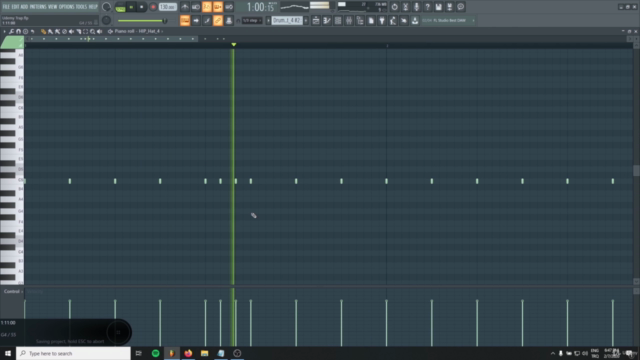
Task: Toggle the metronome
Action: pos(185,7)
